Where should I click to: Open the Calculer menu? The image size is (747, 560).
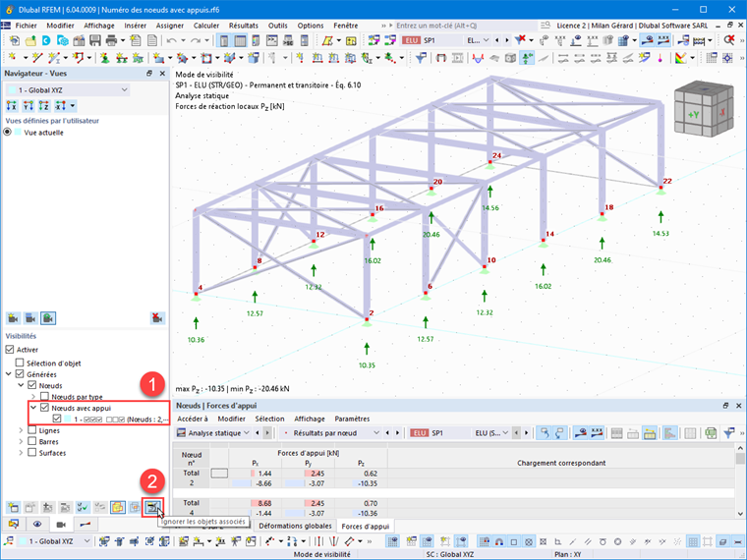click(206, 26)
